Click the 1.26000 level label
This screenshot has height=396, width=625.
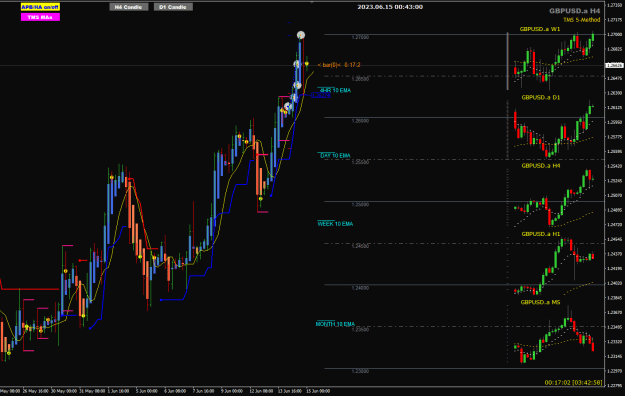click(360, 121)
